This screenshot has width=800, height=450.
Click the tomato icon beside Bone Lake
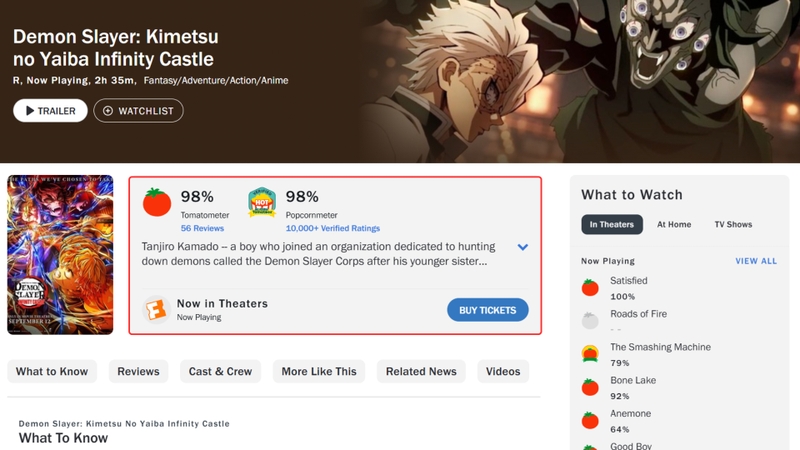pyautogui.click(x=590, y=387)
